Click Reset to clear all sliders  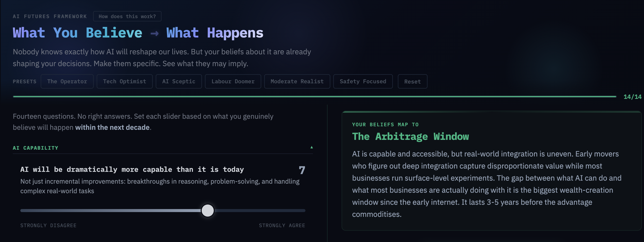[x=412, y=81]
